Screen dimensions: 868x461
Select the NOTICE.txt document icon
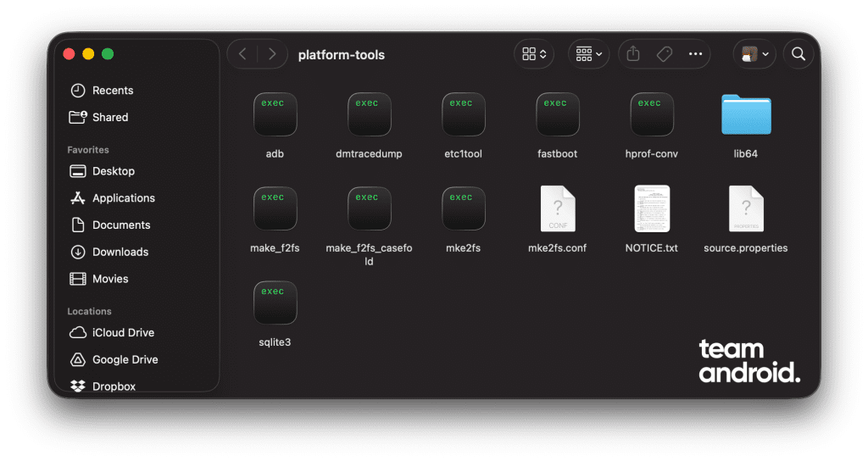tap(652, 208)
